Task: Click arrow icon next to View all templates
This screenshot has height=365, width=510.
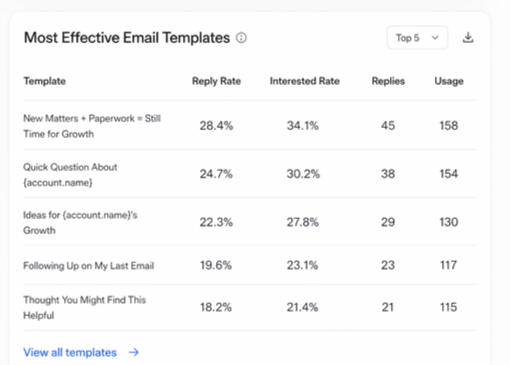Action: [x=134, y=352]
